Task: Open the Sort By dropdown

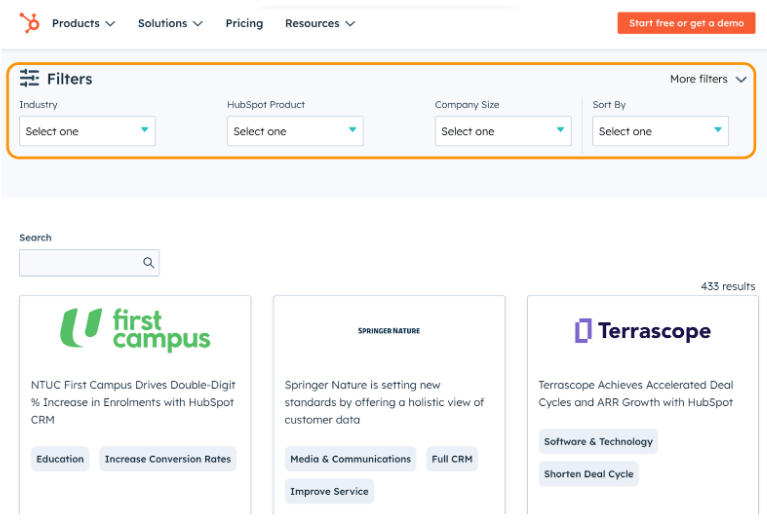Action: coord(660,131)
